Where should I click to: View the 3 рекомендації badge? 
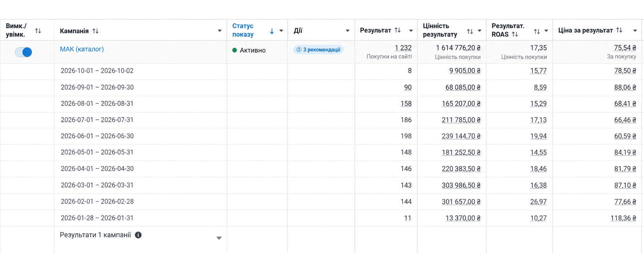[318, 50]
